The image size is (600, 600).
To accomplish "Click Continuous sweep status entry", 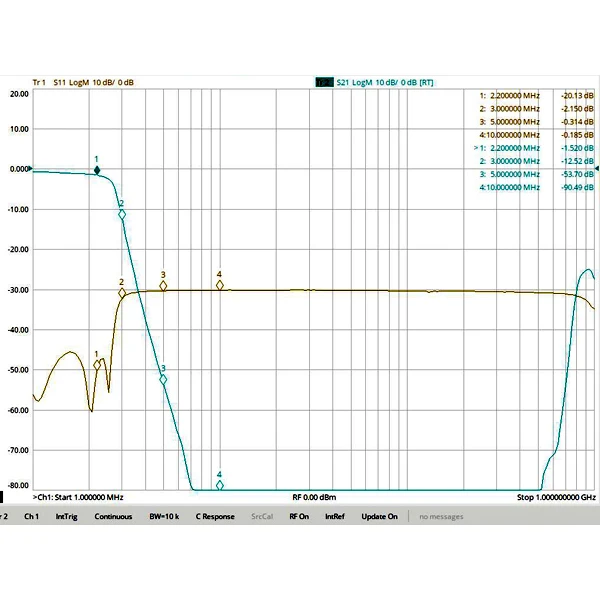I will tap(113, 517).
